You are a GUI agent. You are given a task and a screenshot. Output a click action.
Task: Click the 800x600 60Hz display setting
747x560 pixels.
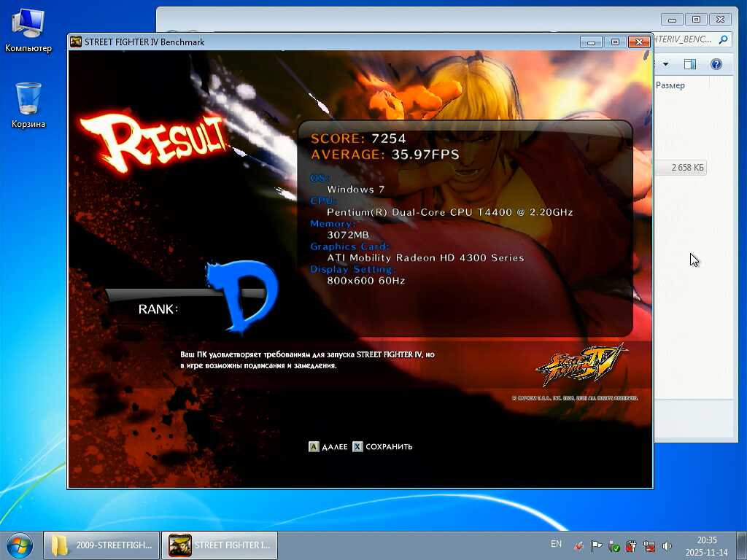(x=366, y=281)
